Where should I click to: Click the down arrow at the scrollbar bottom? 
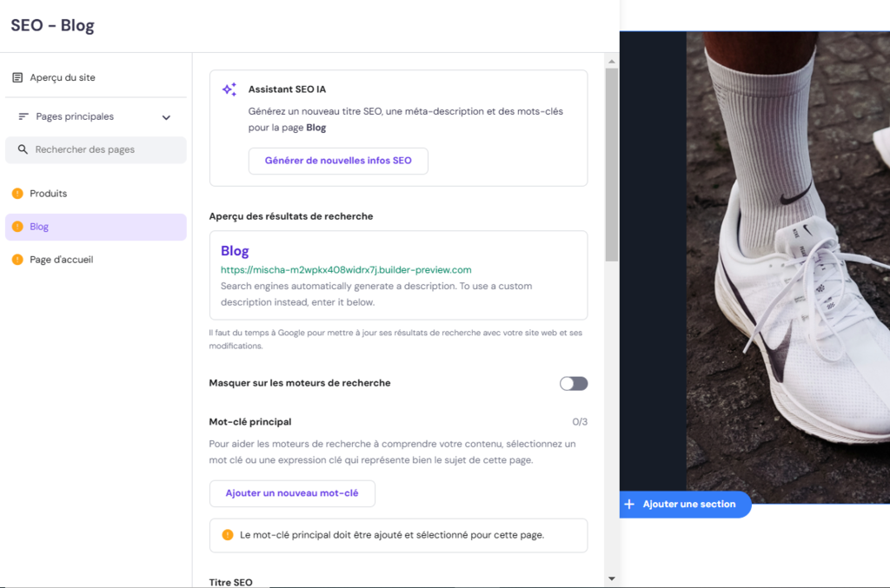tap(611, 578)
